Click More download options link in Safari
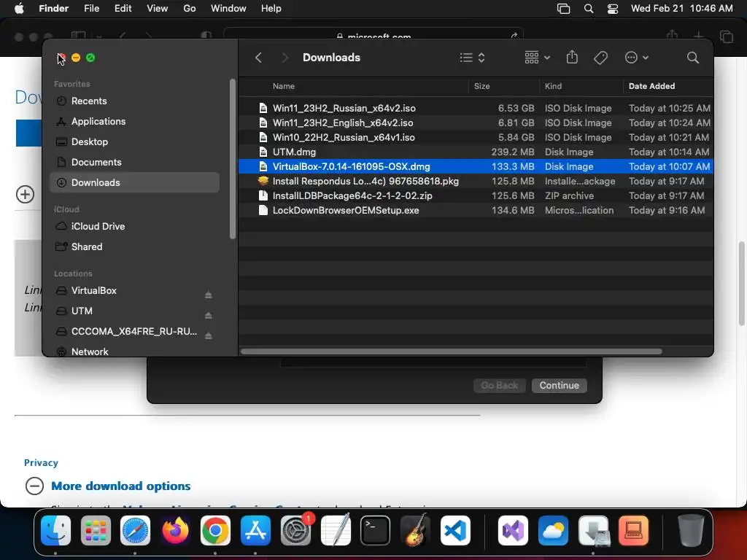 point(121,486)
